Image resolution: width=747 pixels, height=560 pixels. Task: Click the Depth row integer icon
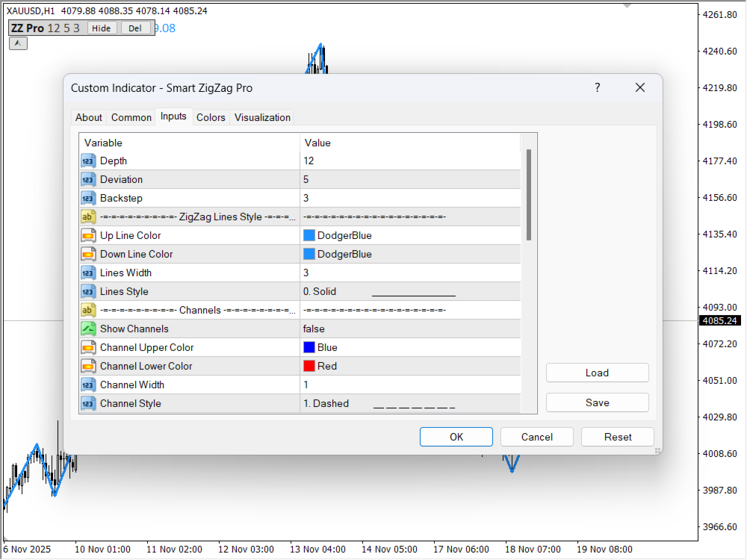tap(88, 161)
